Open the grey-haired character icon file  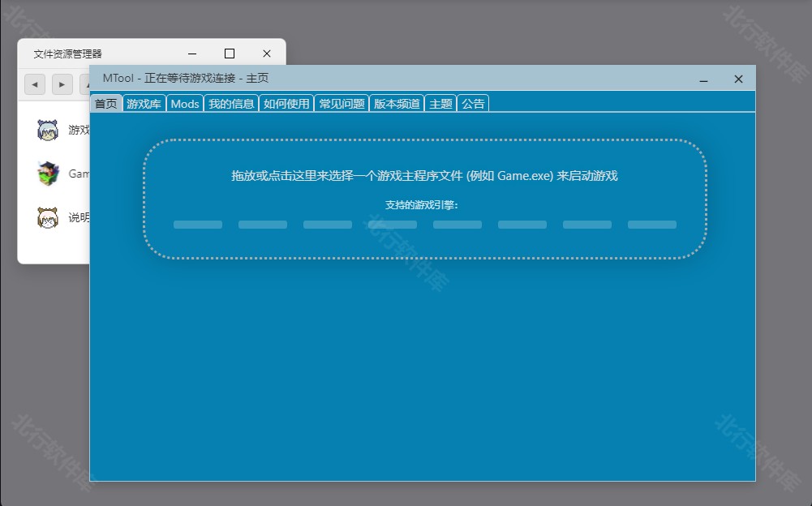49,130
